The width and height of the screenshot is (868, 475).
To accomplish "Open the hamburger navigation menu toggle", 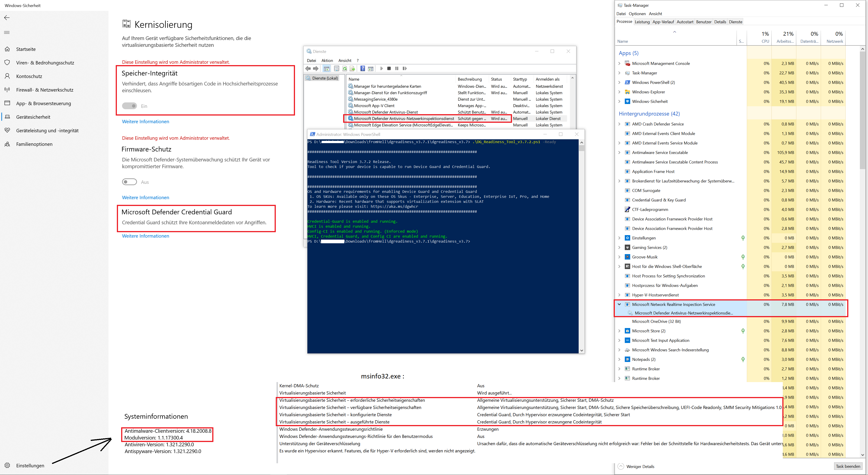I will pos(7,32).
